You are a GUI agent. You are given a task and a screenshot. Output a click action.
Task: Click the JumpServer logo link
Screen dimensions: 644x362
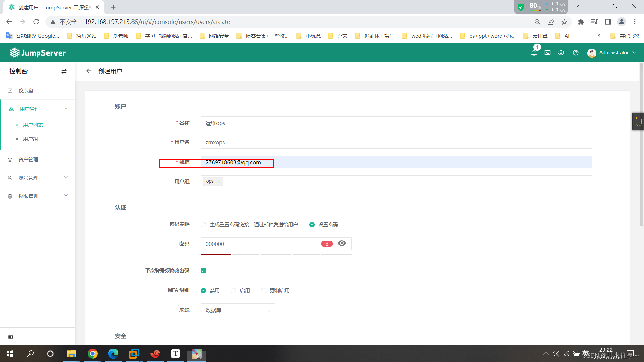point(38,53)
